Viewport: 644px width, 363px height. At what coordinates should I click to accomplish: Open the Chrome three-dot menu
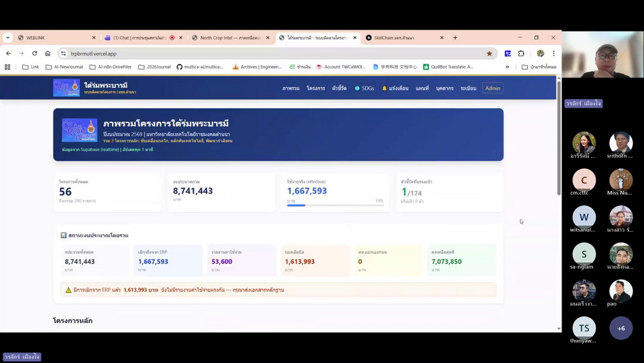(553, 54)
